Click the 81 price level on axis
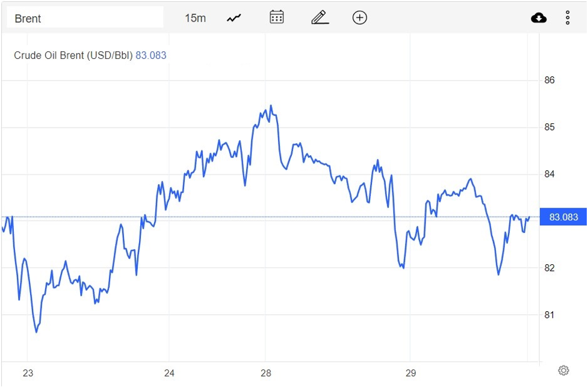The width and height of the screenshot is (588, 387). click(x=549, y=315)
